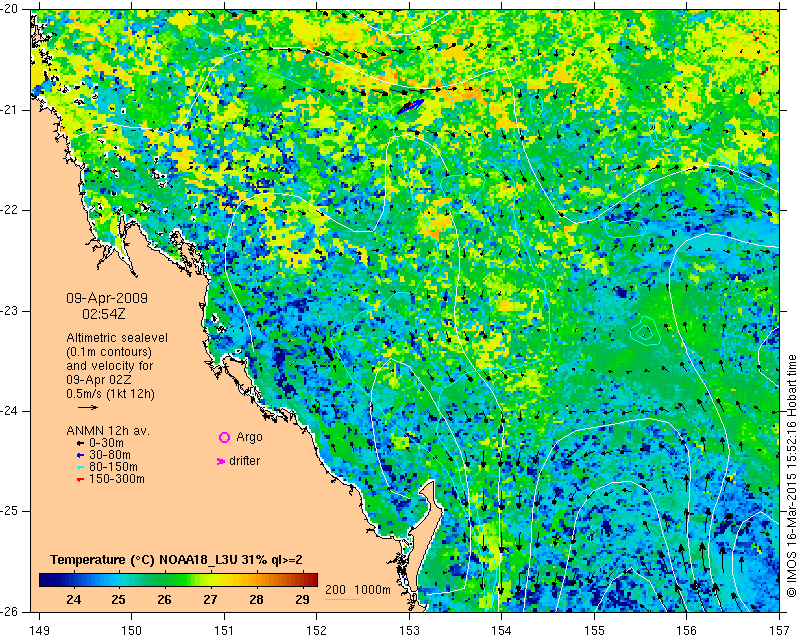Click the longitude axis label 149

coord(39,631)
